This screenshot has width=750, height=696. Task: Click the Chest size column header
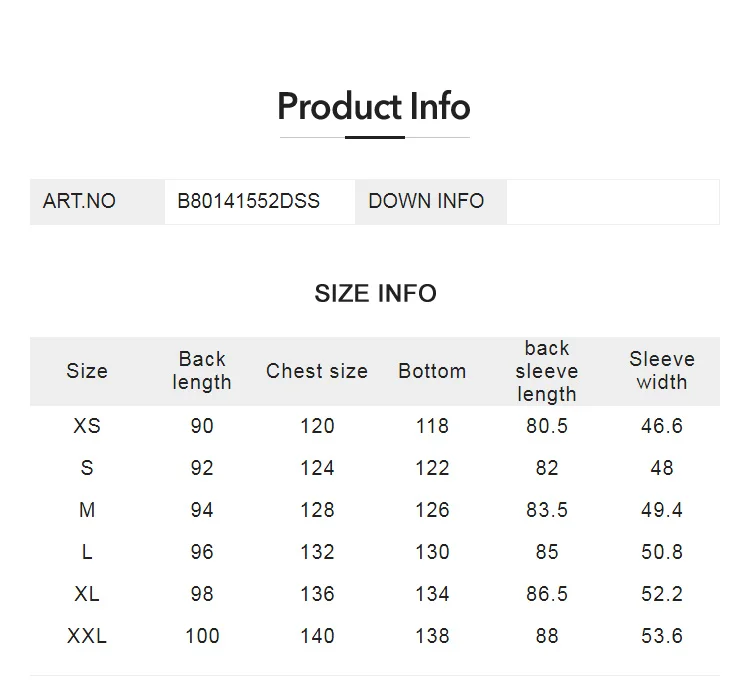[x=317, y=371]
